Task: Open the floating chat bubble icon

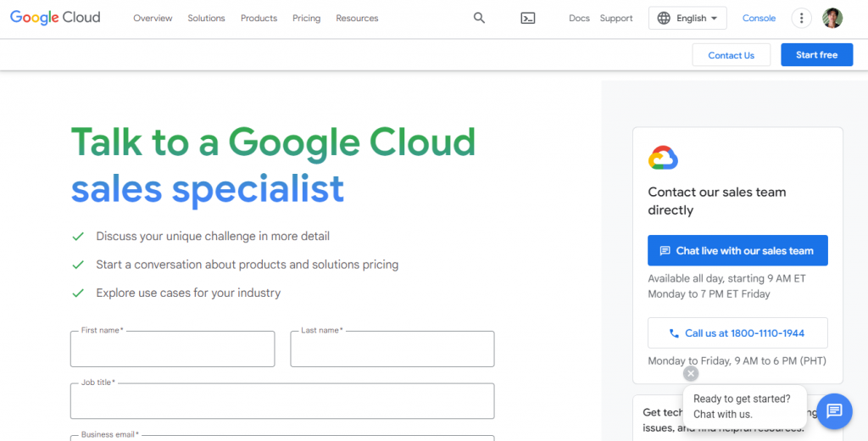Action: point(834,411)
